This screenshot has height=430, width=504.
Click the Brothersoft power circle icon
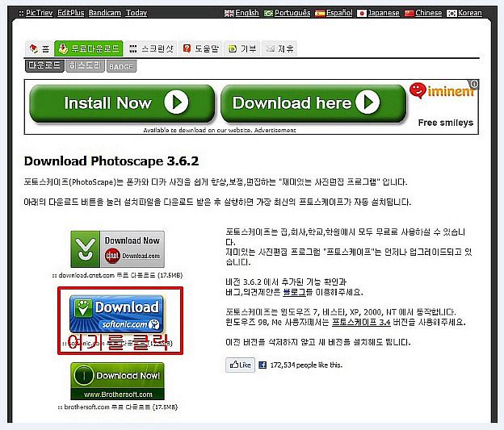pos(83,375)
